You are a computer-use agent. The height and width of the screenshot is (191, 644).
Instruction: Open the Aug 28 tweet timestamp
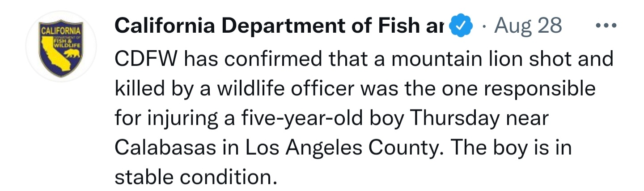tap(528, 27)
